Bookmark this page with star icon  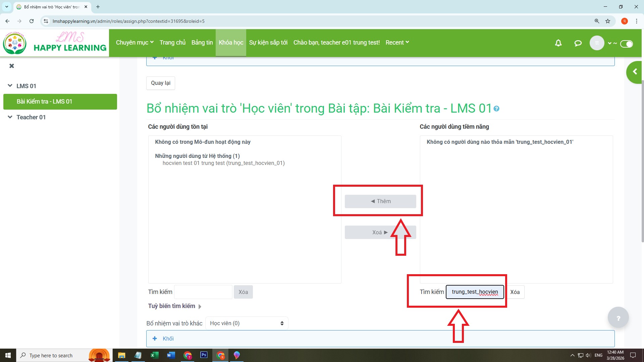coord(608,21)
